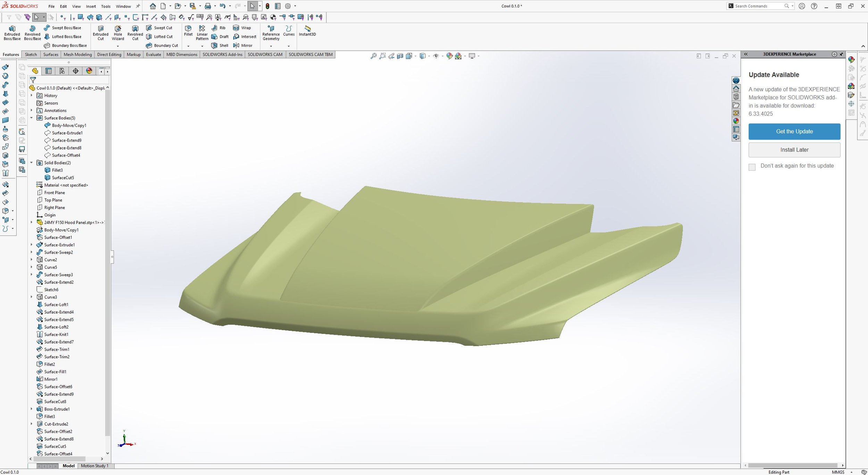Screen dimensions: 868x475
Task: Open the Insert menu
Action: click(x=91, y=6)
